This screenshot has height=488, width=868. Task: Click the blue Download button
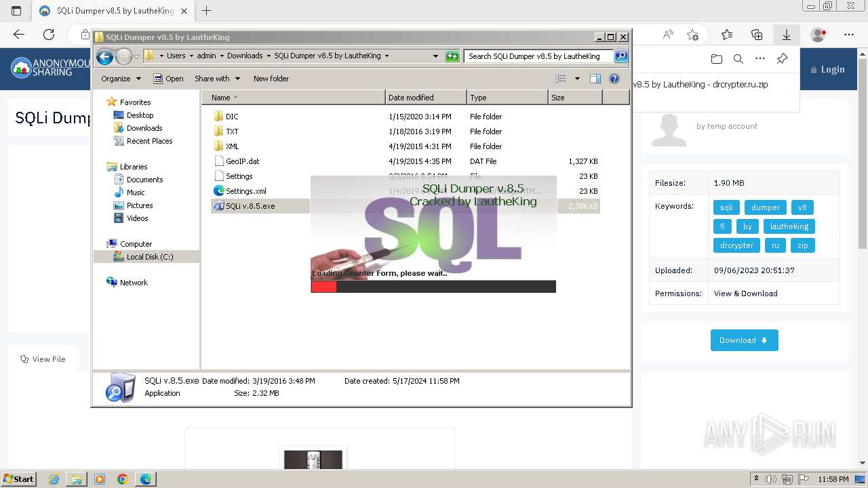[x=744, y=340]
